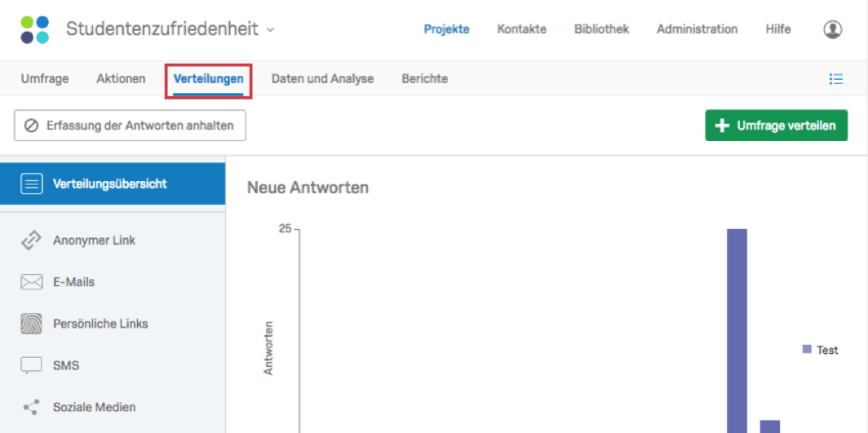Click the Test legend label
Viewport: 868px width, 433px height.
click(827, 350)
